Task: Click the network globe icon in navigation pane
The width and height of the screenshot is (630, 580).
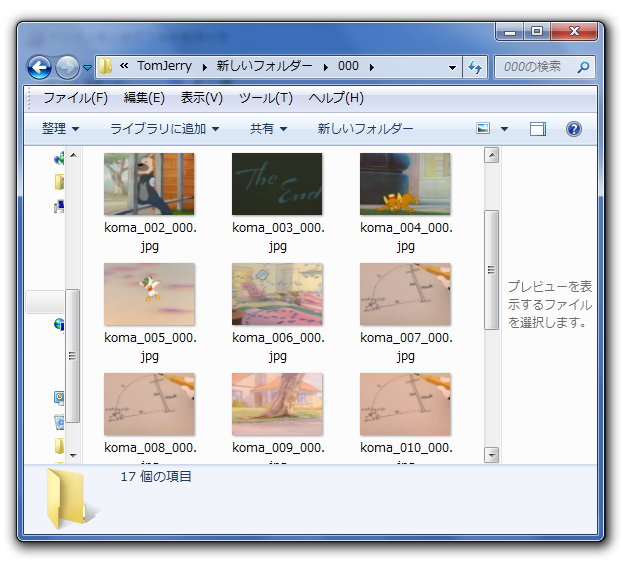Action: 59,324
